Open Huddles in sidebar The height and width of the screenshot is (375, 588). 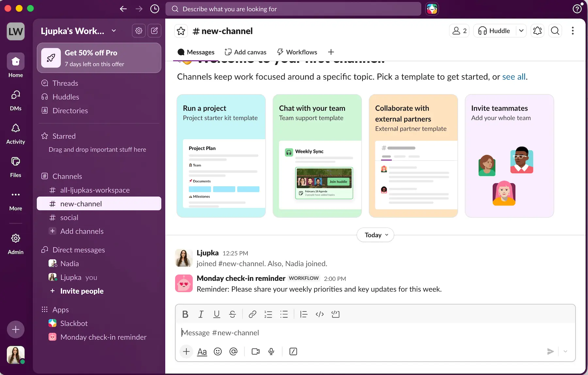[x=99, y=97]
